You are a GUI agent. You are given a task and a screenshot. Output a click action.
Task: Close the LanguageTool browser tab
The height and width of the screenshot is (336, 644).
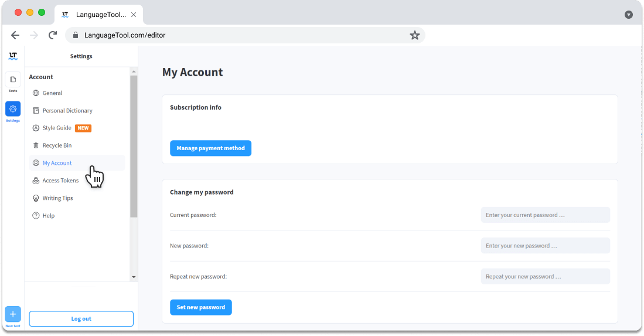(x=134, y=15)
